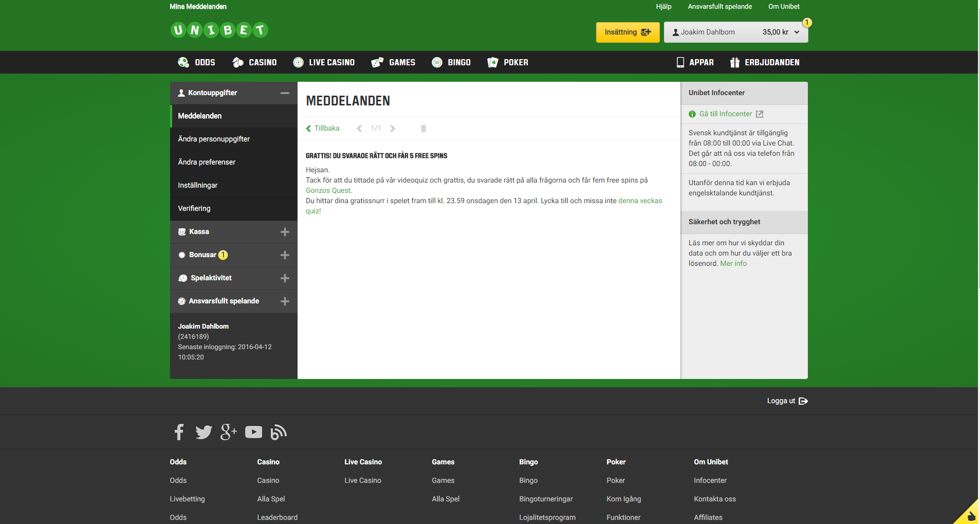Expand the Kassa section
980x524 pixels.
[x=285, y=232]
